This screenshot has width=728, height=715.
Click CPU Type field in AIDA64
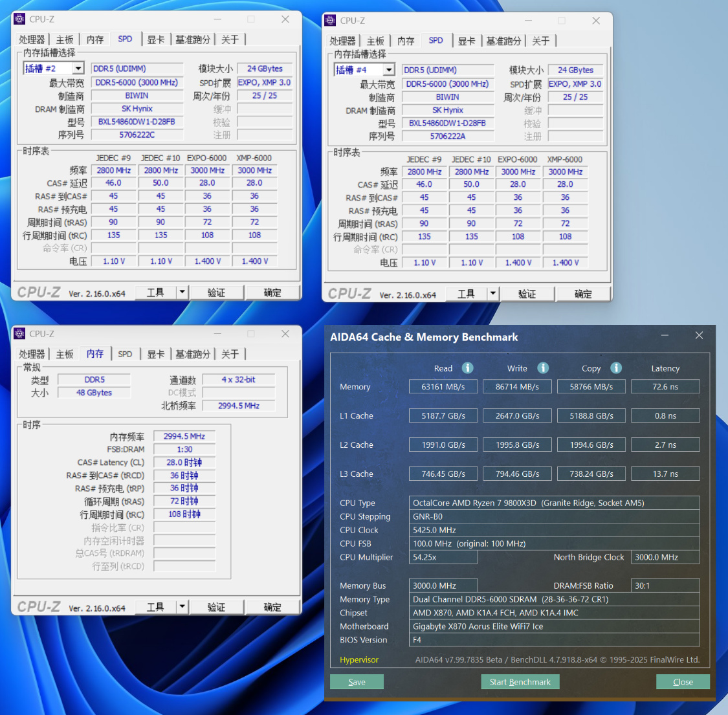(555, 503)
